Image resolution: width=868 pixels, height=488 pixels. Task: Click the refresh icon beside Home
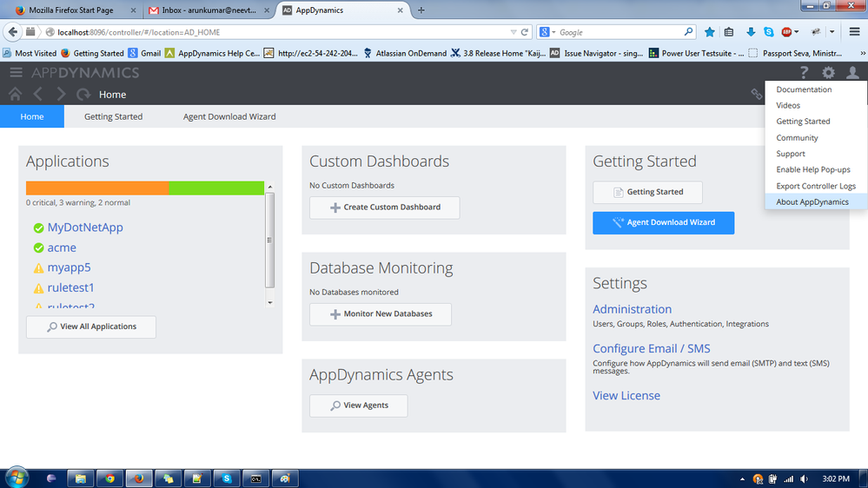coord(83,94)
